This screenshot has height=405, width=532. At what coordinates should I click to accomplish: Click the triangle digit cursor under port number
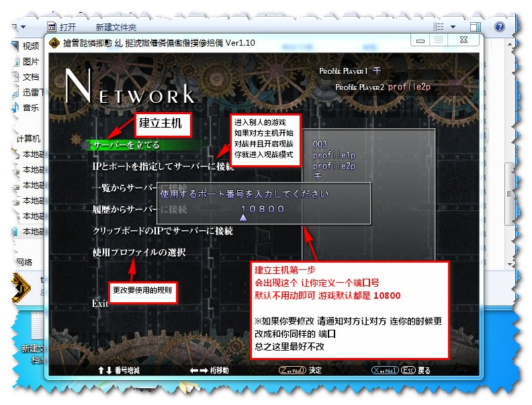click(243, 217)
